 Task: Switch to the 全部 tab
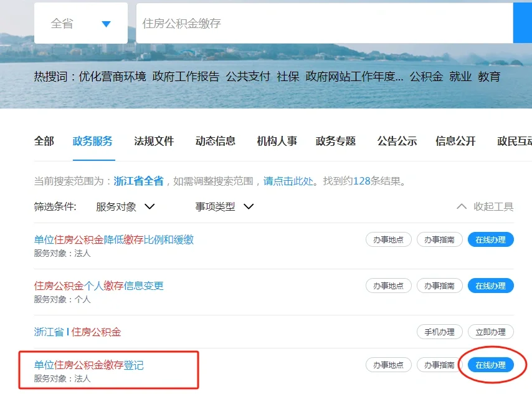[x=44, y=142]
